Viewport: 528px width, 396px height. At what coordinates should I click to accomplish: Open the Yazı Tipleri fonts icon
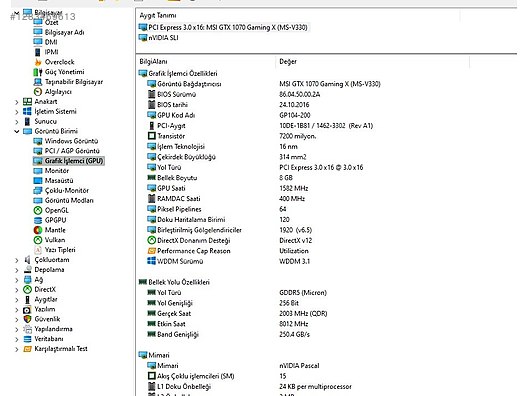click(x=38, y=250)
